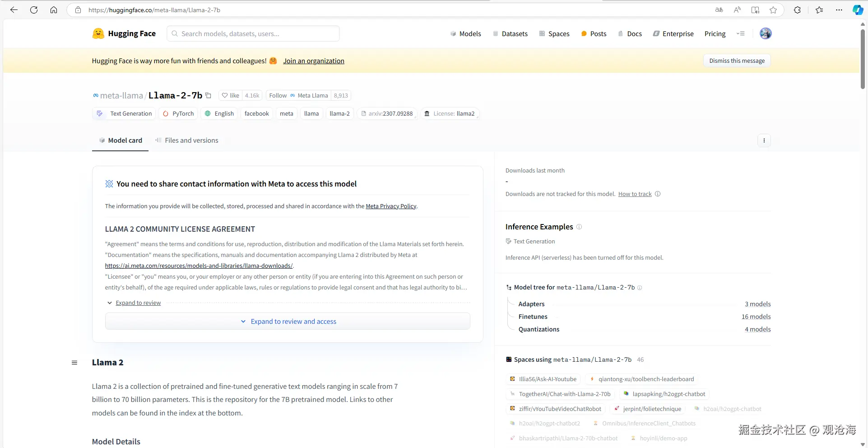Expand to review and access

[x=288, y=321]
